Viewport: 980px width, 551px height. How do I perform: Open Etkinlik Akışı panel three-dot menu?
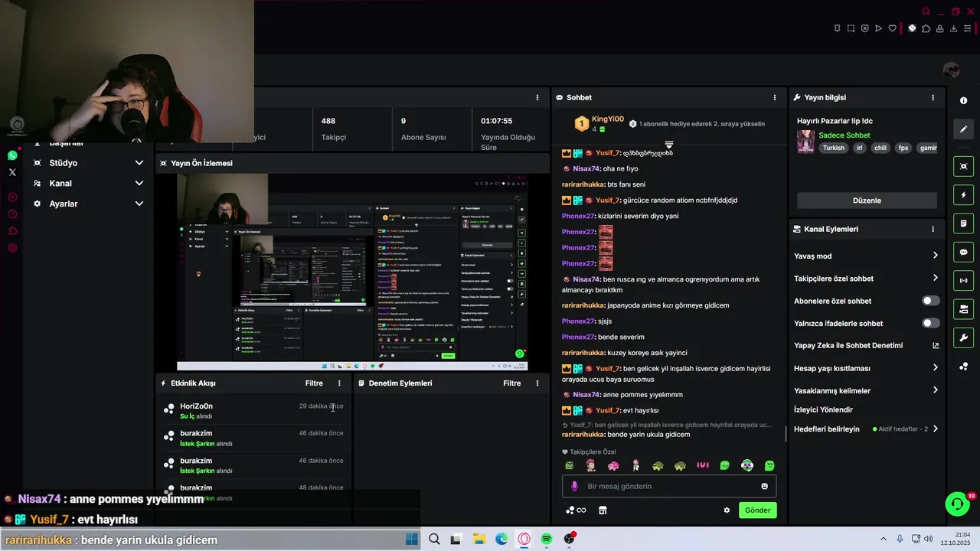tap(339, 383)
